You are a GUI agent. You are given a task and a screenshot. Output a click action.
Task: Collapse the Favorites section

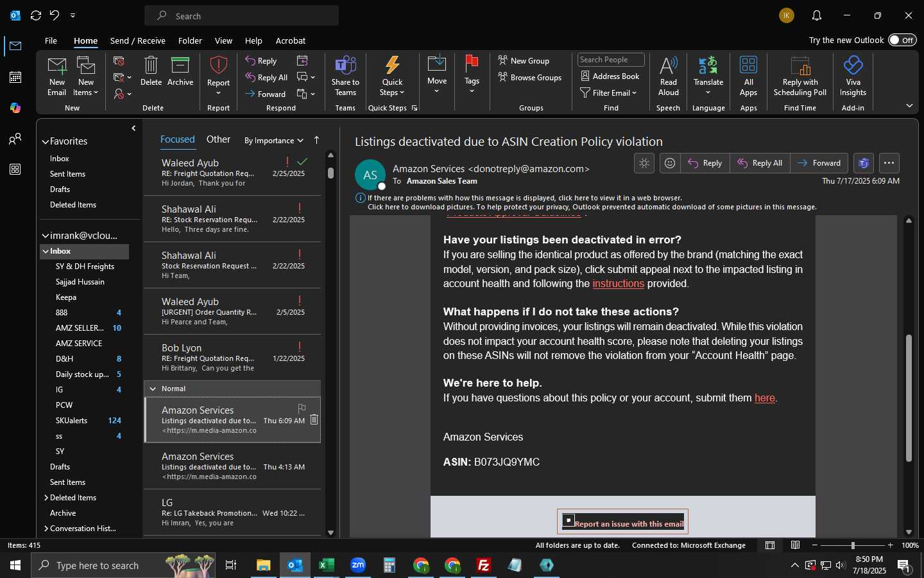[x=46, y=141]
